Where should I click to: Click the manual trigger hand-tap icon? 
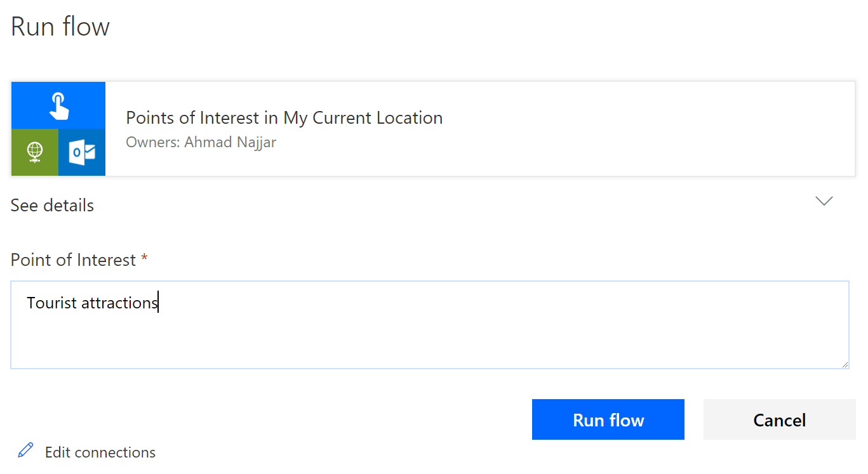pyautogui.click(x=58, y=105)
